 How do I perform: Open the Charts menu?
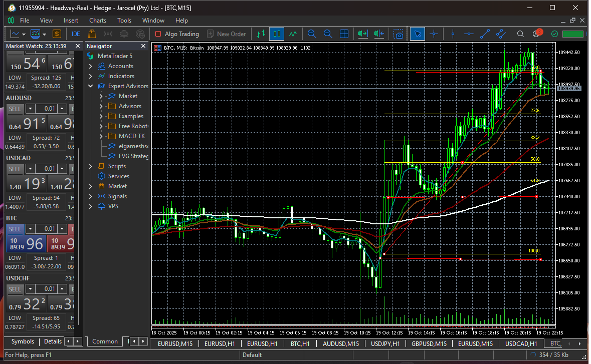tap(98, 21)
